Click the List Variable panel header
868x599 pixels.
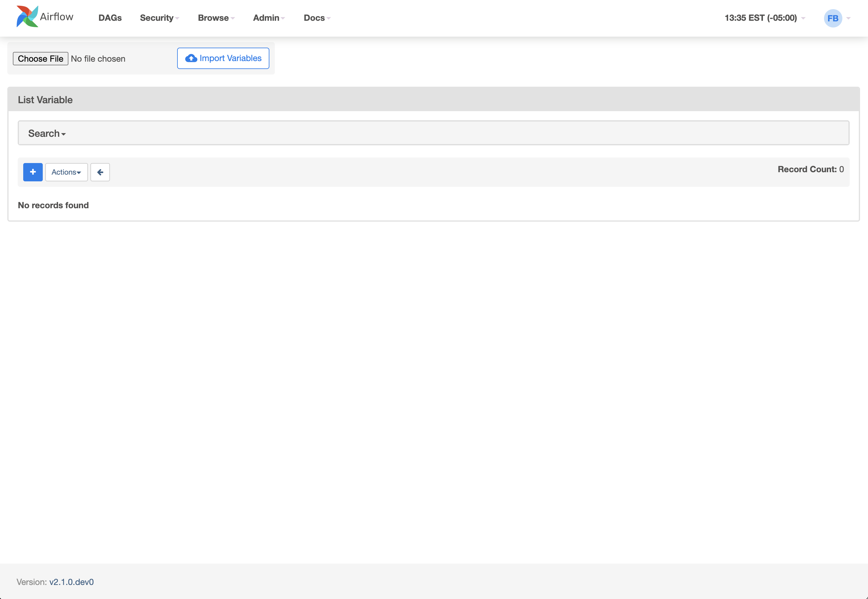[x=46, y=100]
